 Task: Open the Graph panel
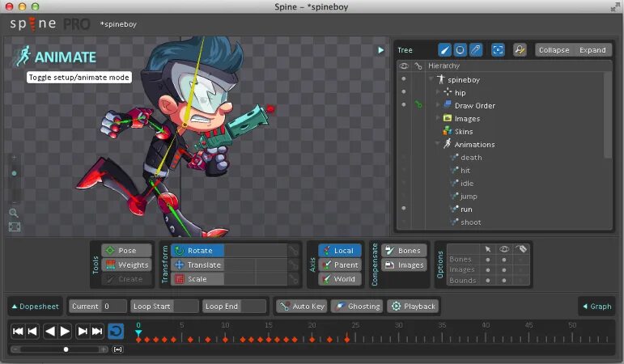point(596,307)
